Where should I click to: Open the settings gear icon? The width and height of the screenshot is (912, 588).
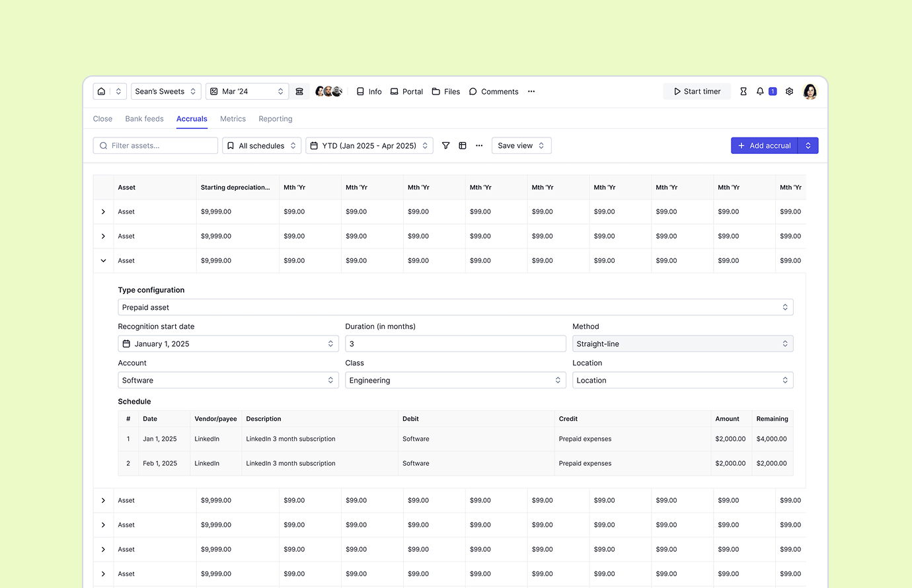[789, 91]
